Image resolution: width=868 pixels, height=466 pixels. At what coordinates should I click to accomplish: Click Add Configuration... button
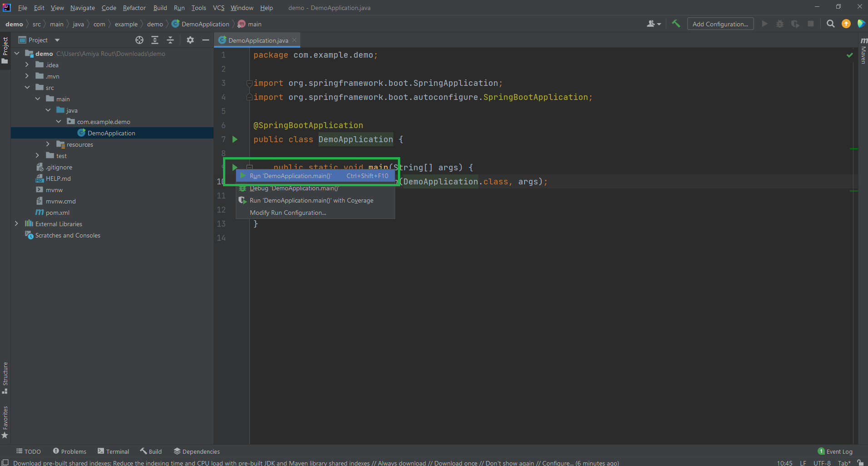coord(720,24)
